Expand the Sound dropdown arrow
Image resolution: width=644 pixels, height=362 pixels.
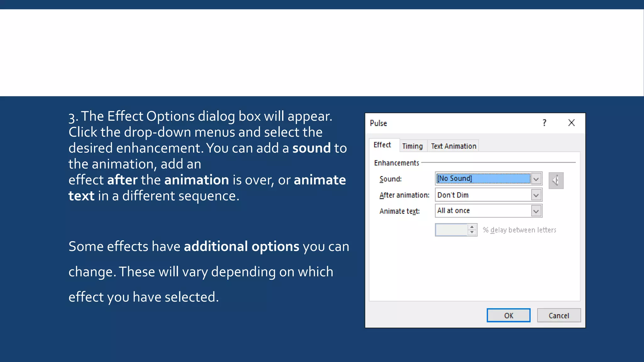click(x=536, y=179)
